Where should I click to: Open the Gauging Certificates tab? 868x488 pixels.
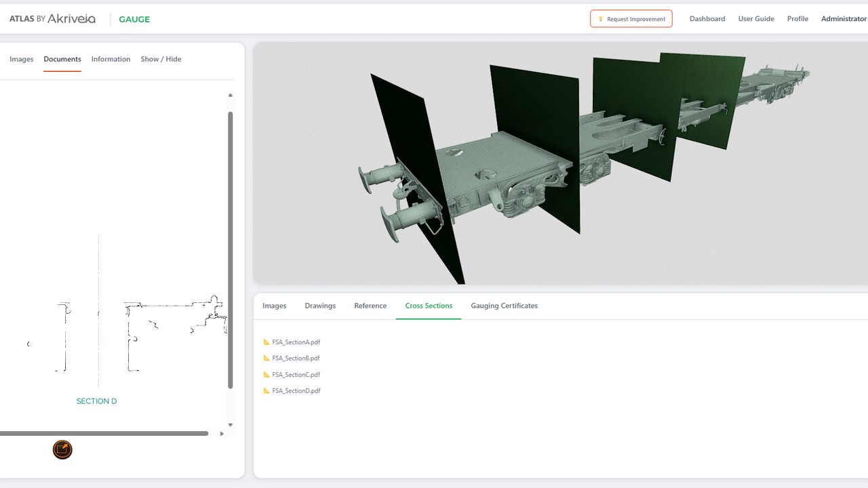pos(505,306)
